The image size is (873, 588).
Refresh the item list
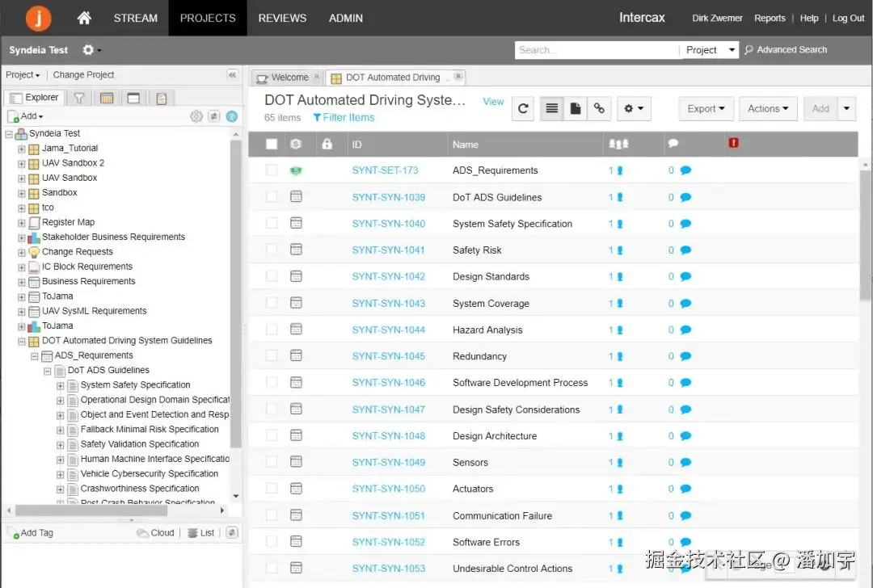523,108
